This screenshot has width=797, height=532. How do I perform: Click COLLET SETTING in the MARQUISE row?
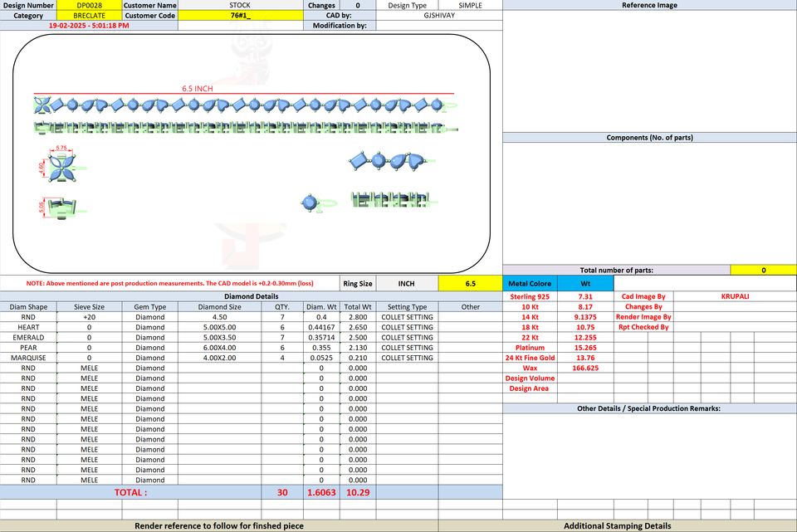[x=407, y=358]
